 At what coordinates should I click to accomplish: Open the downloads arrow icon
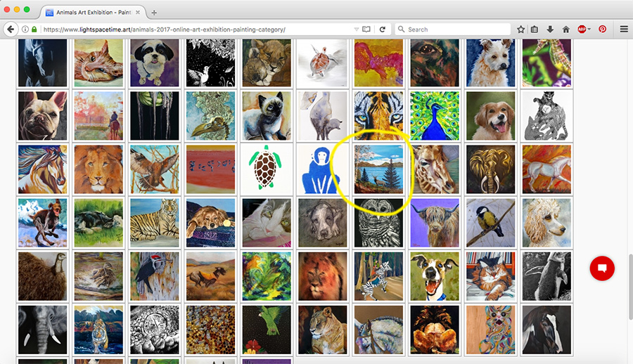550,30
